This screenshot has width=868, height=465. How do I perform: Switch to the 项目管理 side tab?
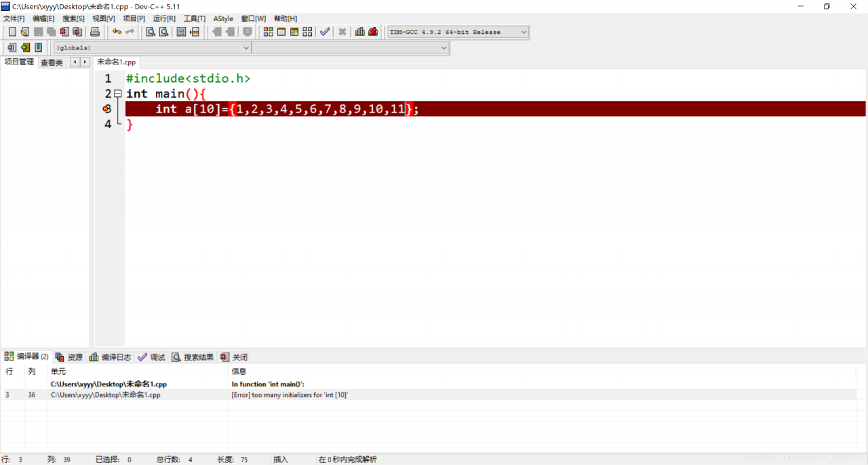pyautogui.click(x=19, y=62)
